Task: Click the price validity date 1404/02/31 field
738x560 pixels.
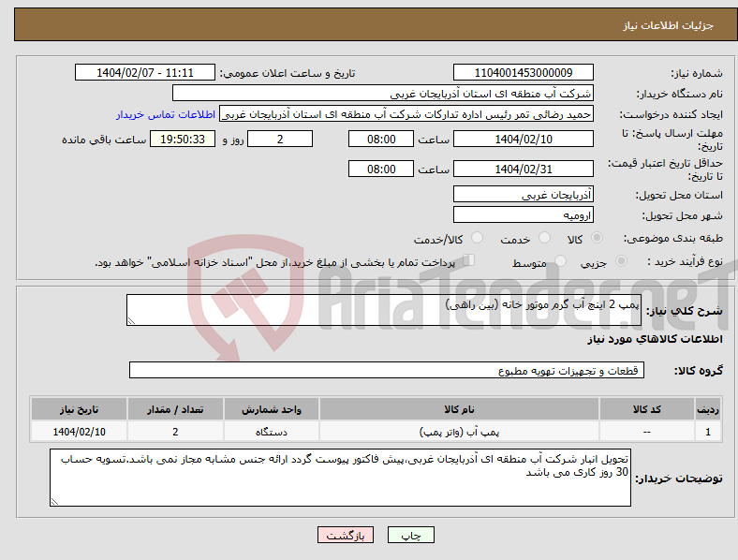Action: click(x=523, y=169)
